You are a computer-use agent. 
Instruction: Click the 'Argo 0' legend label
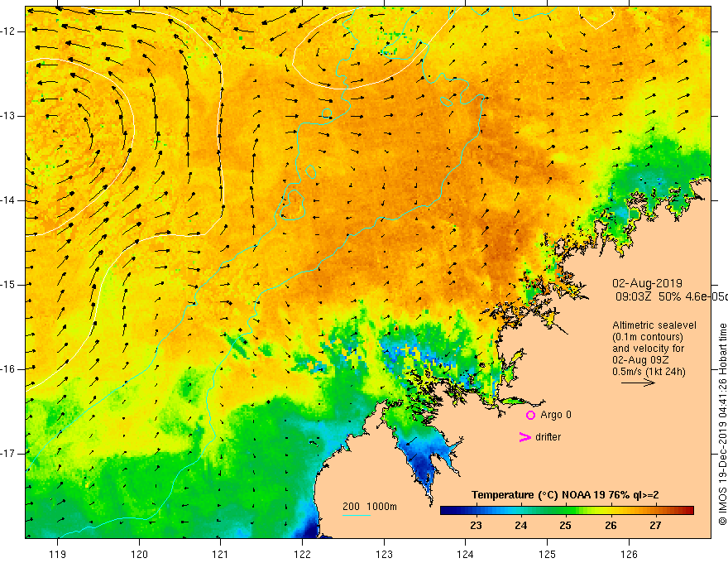click(556, 415)
